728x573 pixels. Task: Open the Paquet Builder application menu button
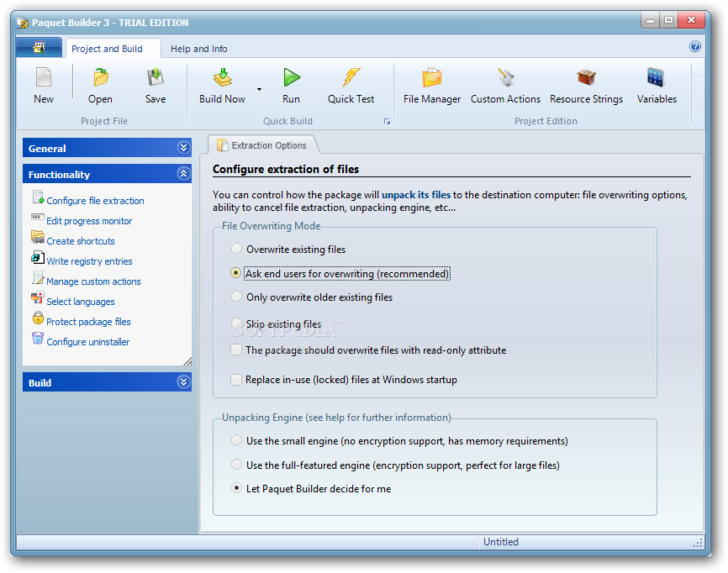click(x=39, y=47)
